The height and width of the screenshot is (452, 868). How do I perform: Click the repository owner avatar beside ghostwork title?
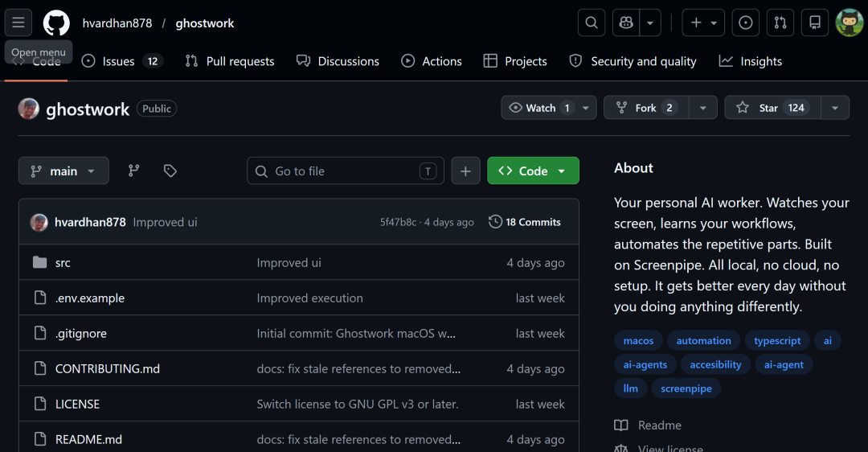(x=29, y=109)
